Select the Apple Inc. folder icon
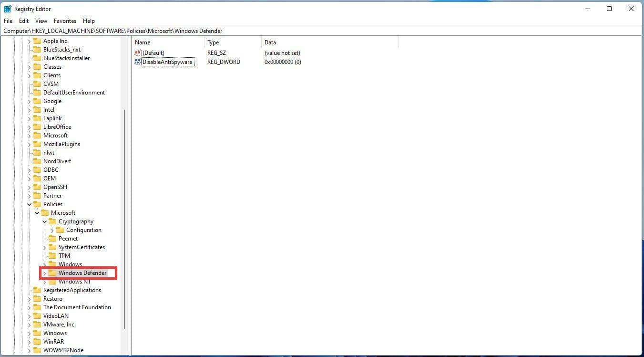Image resolution: width=644 pixels, height=357 pixels. (37, 41)
